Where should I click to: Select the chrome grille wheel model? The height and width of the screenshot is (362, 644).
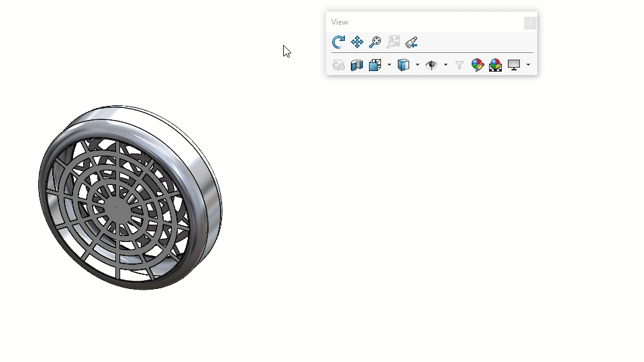pos(131,197)
